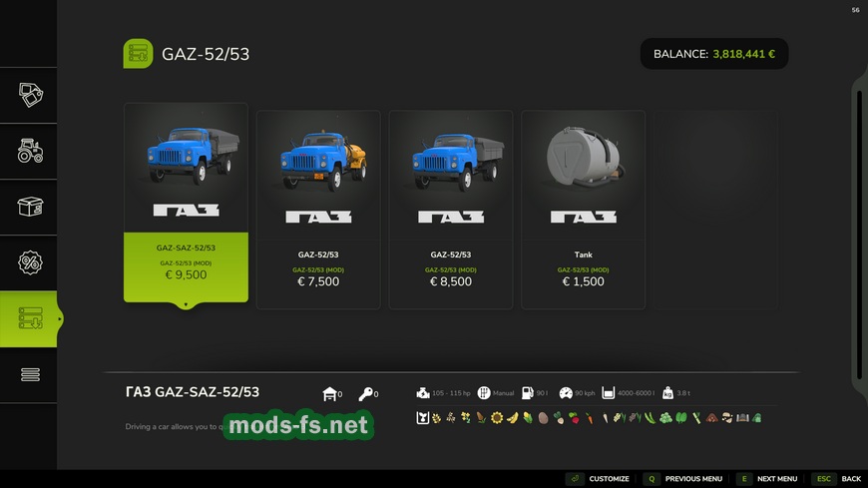Click the tank capacity volume icon
868x488 pixels.
[608, 393]
